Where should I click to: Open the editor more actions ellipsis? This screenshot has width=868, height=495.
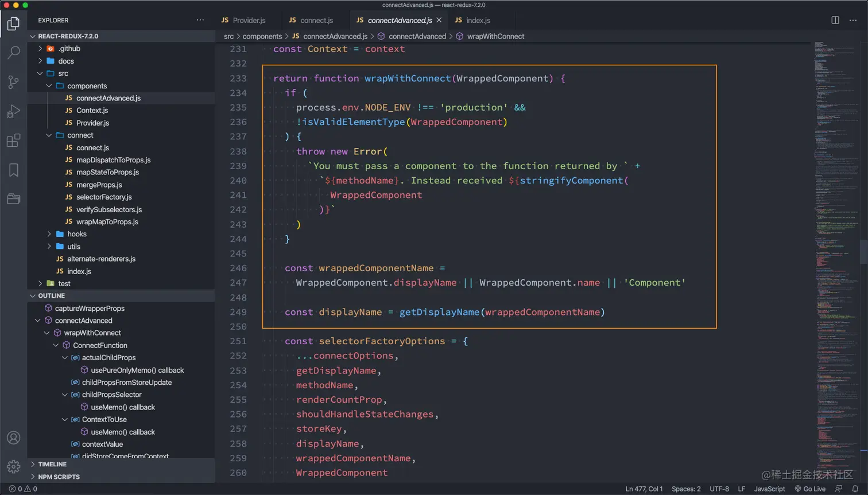[x=853, y=20]
